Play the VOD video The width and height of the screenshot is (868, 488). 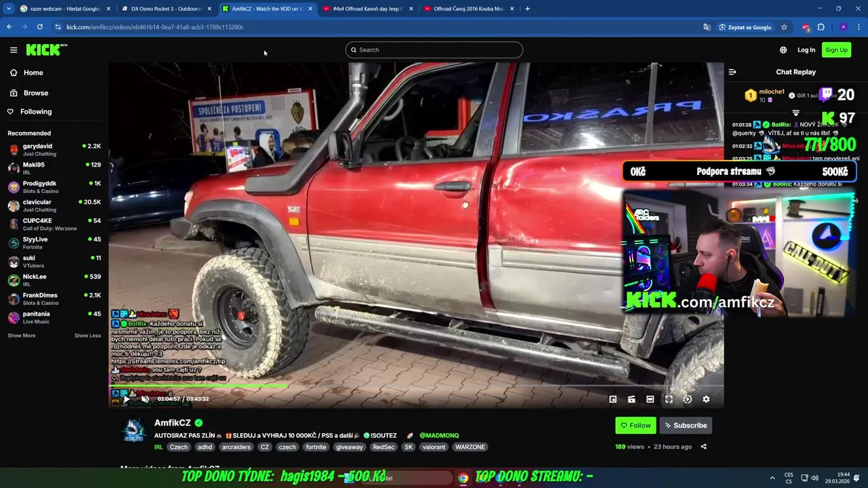point(126,399)
